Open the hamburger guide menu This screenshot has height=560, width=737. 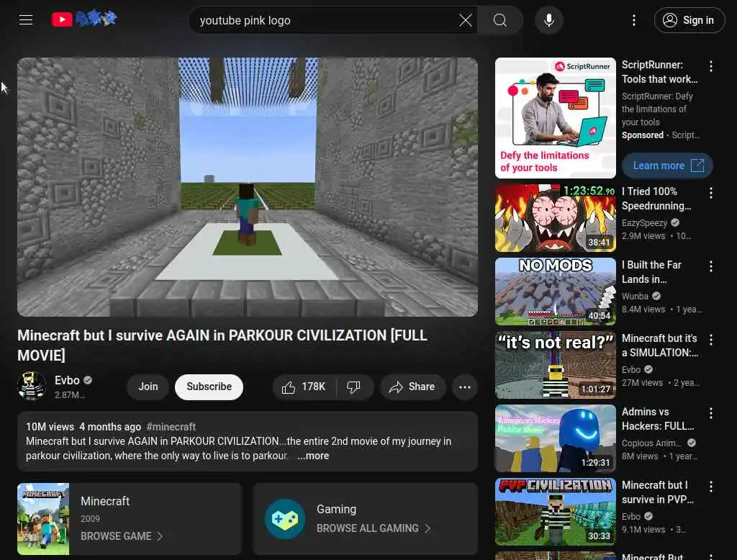click(26, 19)
